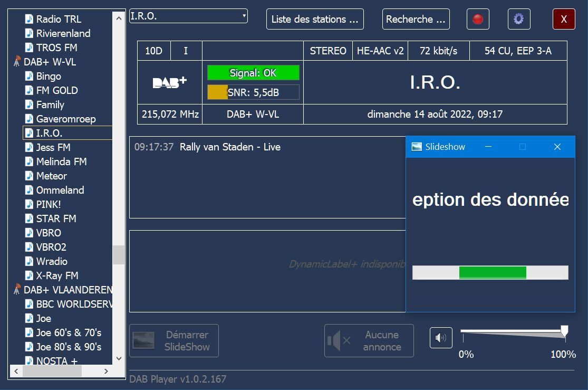Select the DAB+ VLAANDEREN ensemble antenna icon

click(16, 289)
